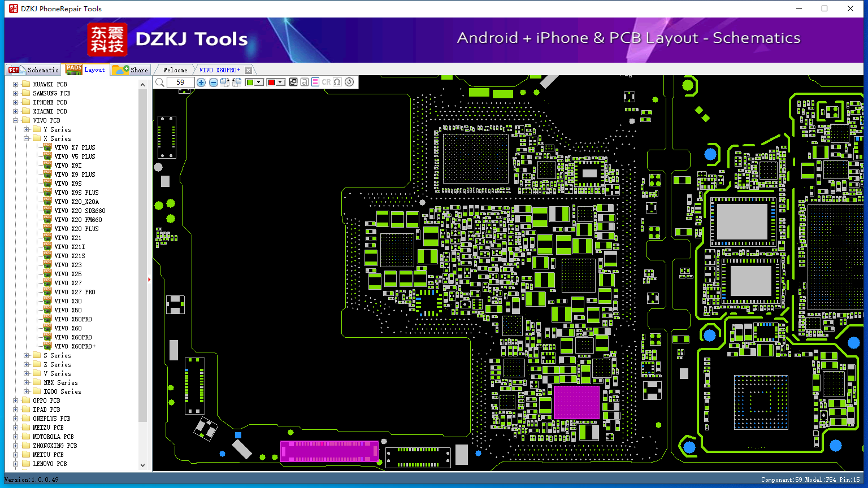Expand the HUAWEI PCB folder

coord(16,84)
